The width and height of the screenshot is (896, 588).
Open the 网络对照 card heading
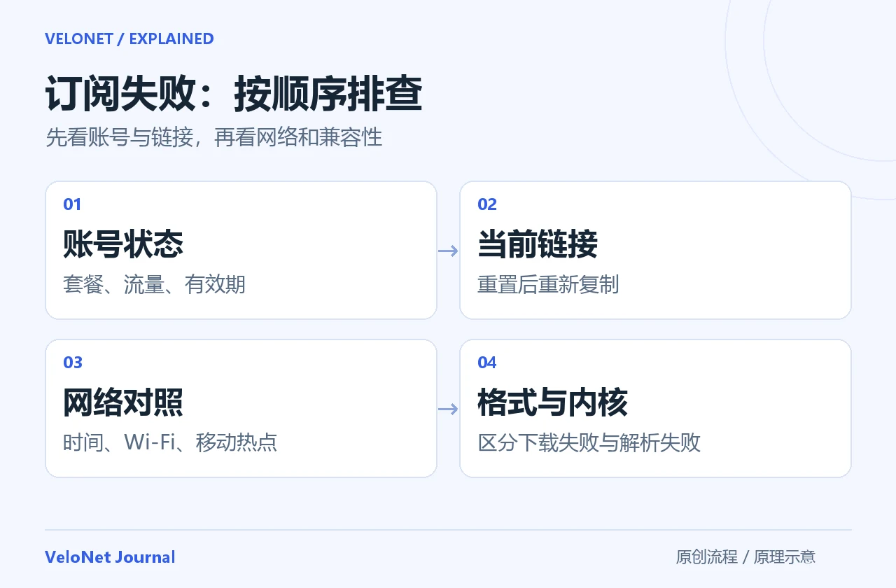(x=123, y=402)
